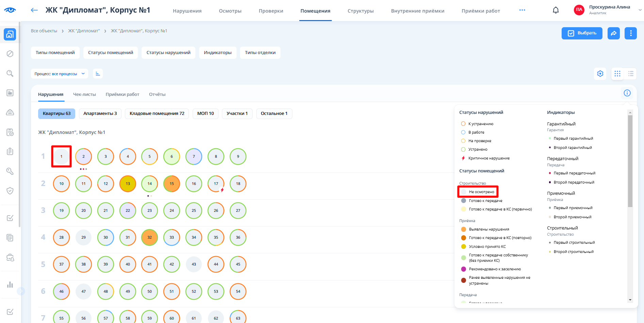The width and height of the screenshot is (644, 323).
Task: Open the search icon in left sidebar
Action: (10, 73)
